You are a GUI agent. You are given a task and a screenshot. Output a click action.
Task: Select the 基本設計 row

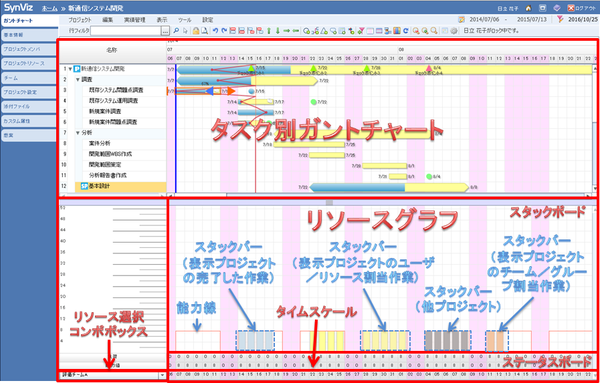(113, 186)
